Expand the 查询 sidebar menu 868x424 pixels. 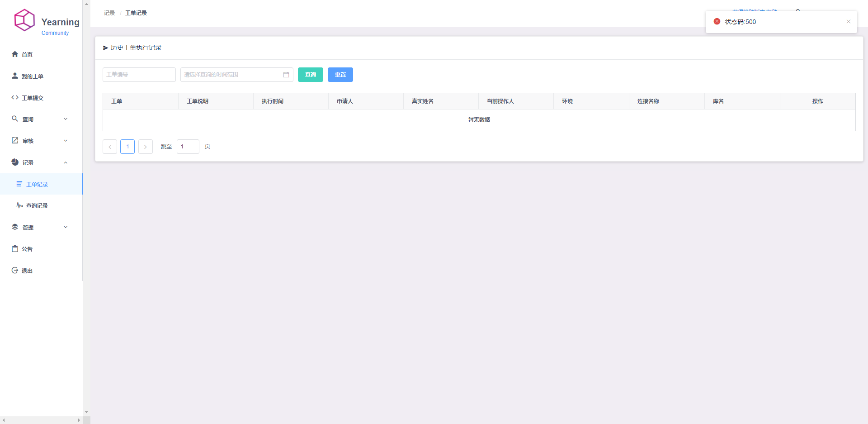pyautogui.click(x=65, y=119)
